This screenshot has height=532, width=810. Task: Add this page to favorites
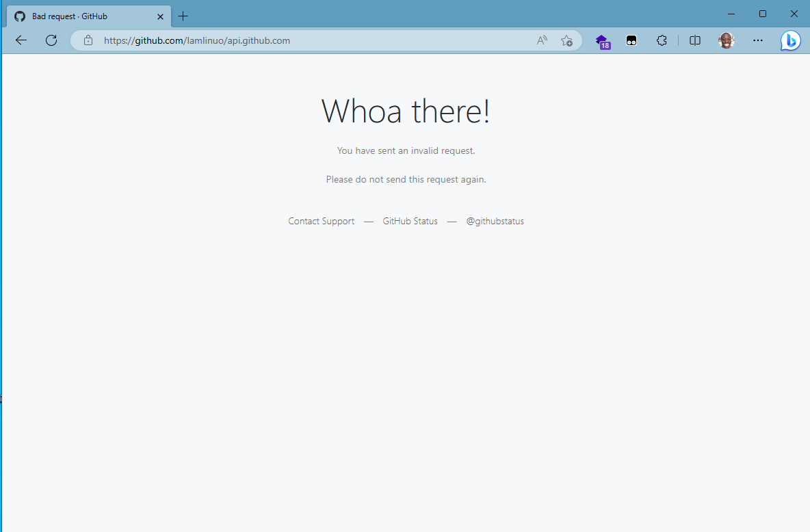click(567, 40)
